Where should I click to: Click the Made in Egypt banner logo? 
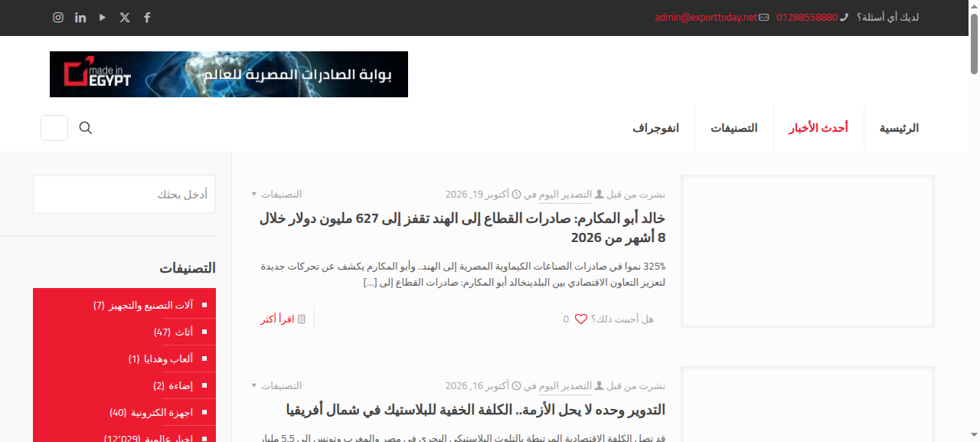click(229, 74)
